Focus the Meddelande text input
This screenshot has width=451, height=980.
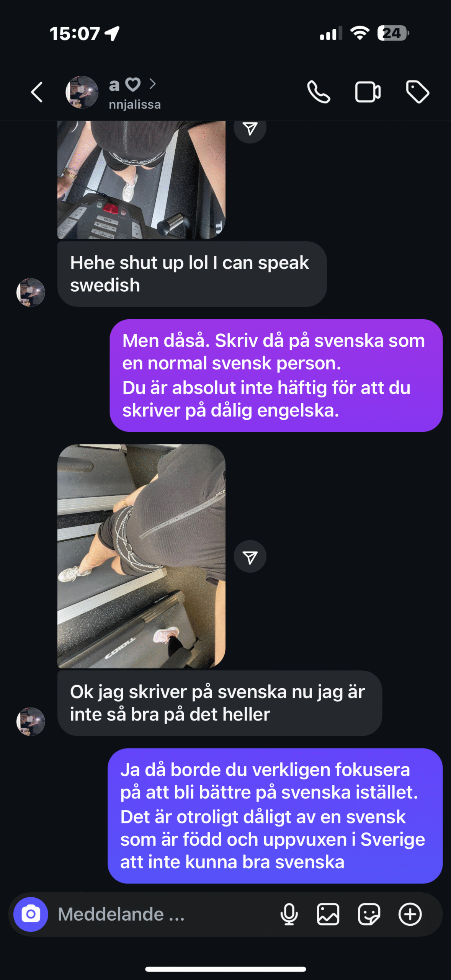161,915
